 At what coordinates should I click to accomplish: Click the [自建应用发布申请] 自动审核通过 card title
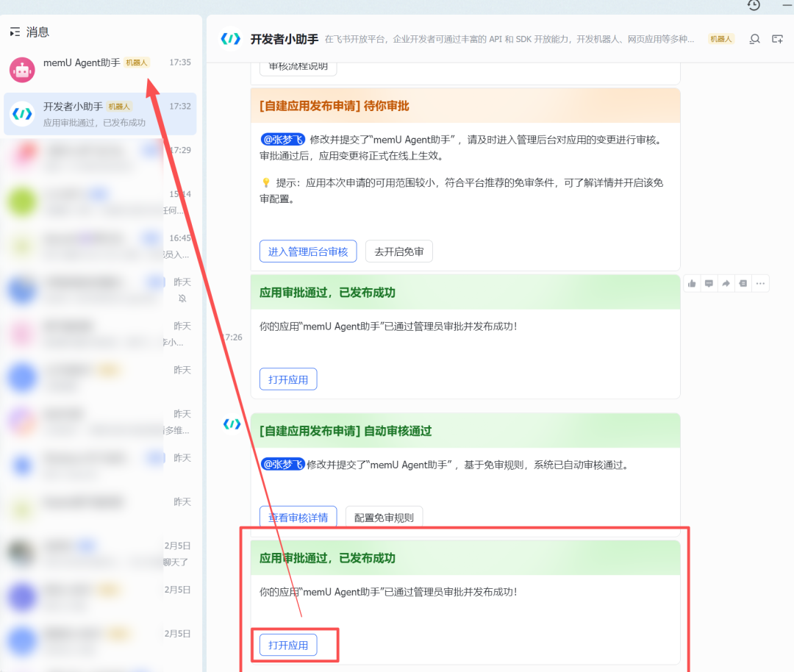coord(346,431)
